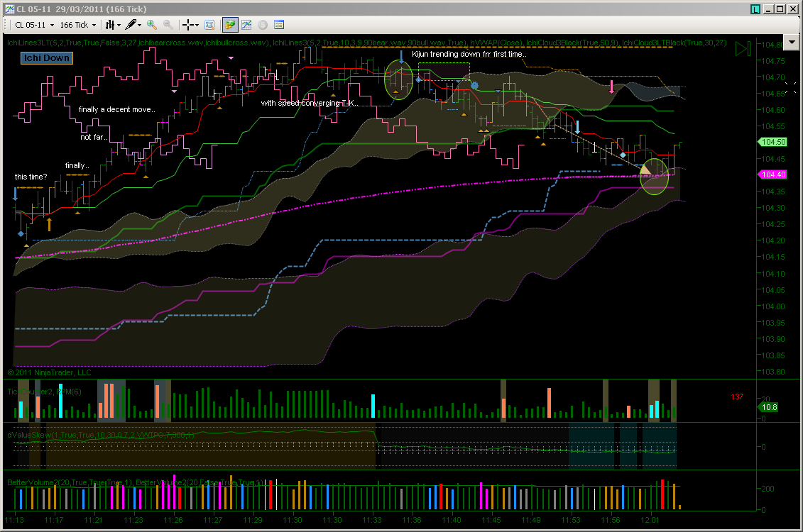Click the zoom in magnifier
The width and height of the screenshot is (803, 532).
pos(152,25)
